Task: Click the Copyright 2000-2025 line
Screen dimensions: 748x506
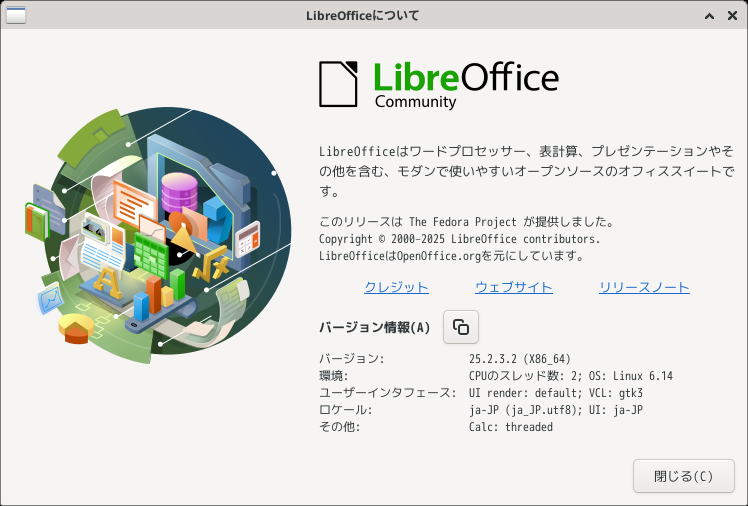Action: pos(459,239)
